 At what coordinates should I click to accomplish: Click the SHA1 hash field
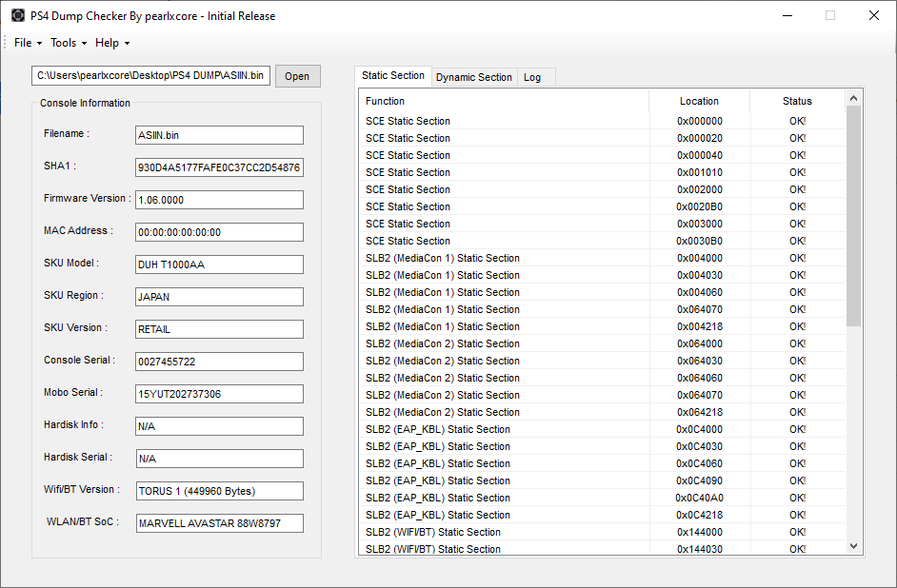(x=219, y=167)
